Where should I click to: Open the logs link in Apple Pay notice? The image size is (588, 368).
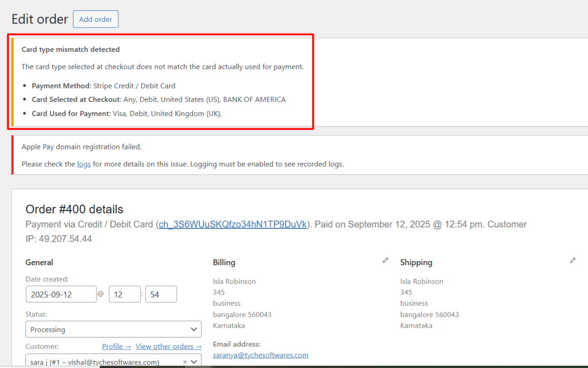click(84, 164)
